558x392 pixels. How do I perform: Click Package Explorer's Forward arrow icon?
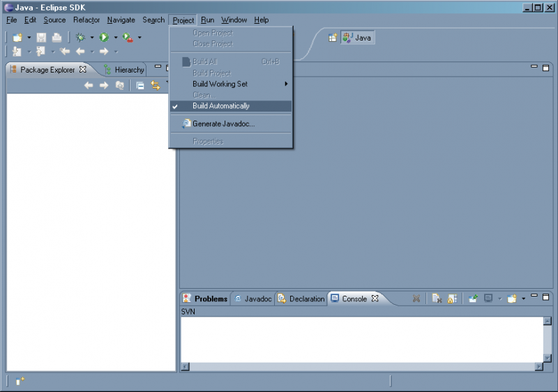pos(104,85)
